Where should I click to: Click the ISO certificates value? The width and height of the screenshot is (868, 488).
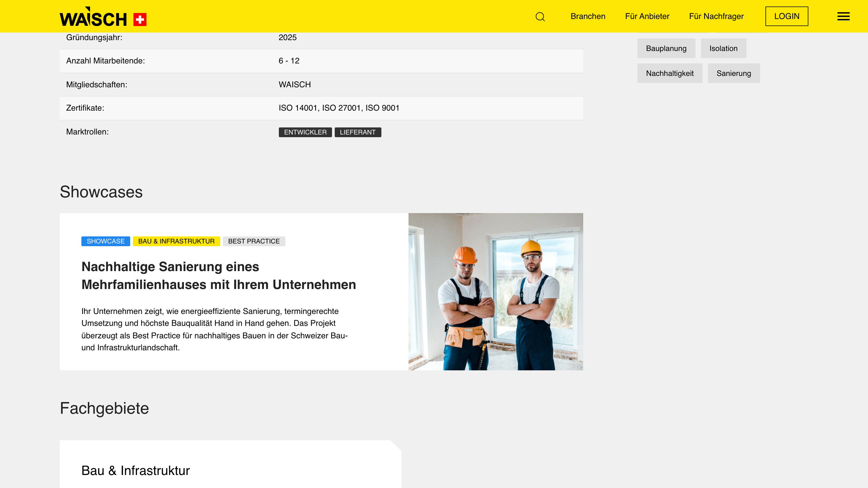pyautogui.click(x=339, y=108)
